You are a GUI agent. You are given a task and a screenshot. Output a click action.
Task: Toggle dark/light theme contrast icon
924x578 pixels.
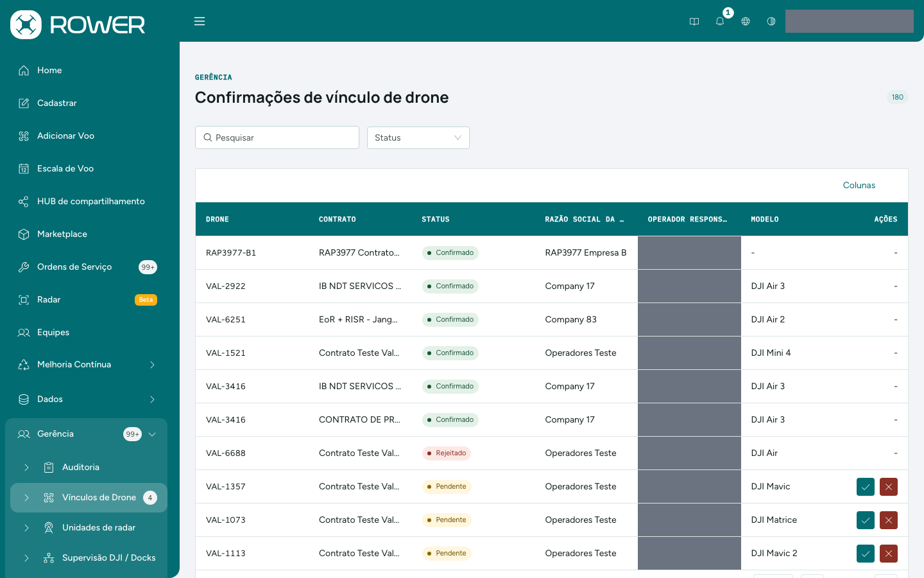click(x=771, y=21)
